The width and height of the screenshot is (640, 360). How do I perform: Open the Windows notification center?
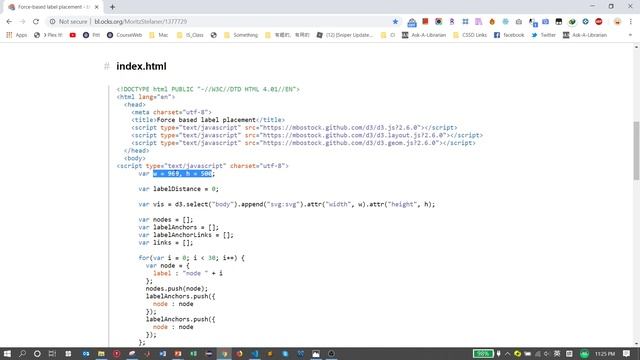[627, 354]
